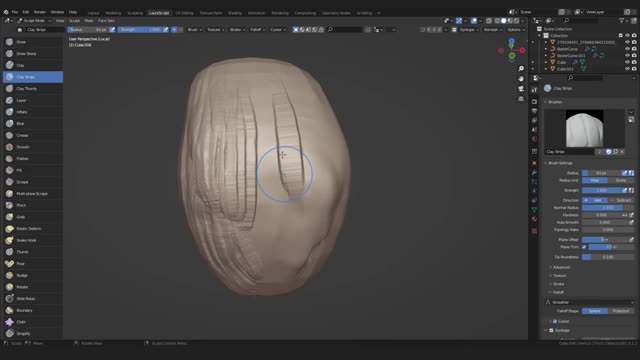
Task: Select the Cloth brush tool
Action: click(x=33, y=322)
